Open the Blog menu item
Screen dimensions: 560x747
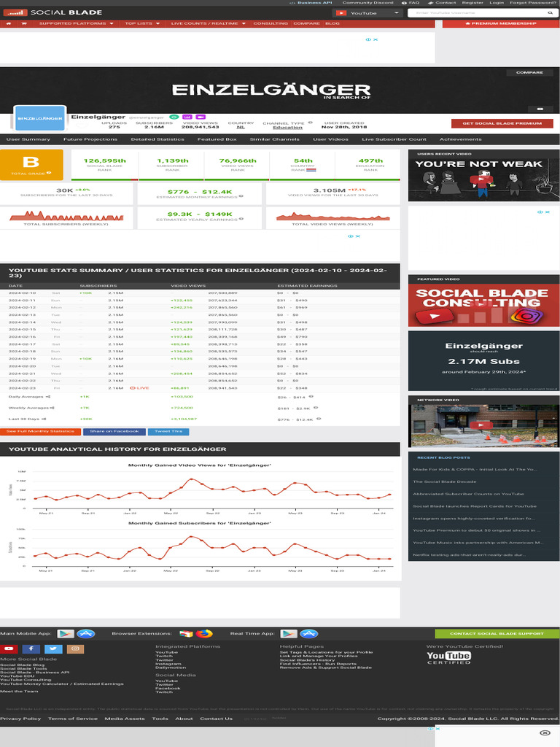(x=332, y=23)
